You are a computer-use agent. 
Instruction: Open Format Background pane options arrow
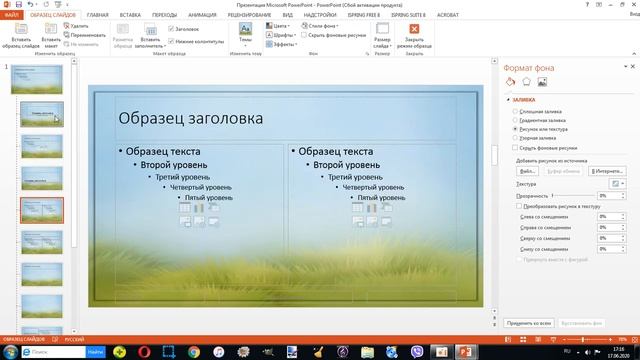625,66
